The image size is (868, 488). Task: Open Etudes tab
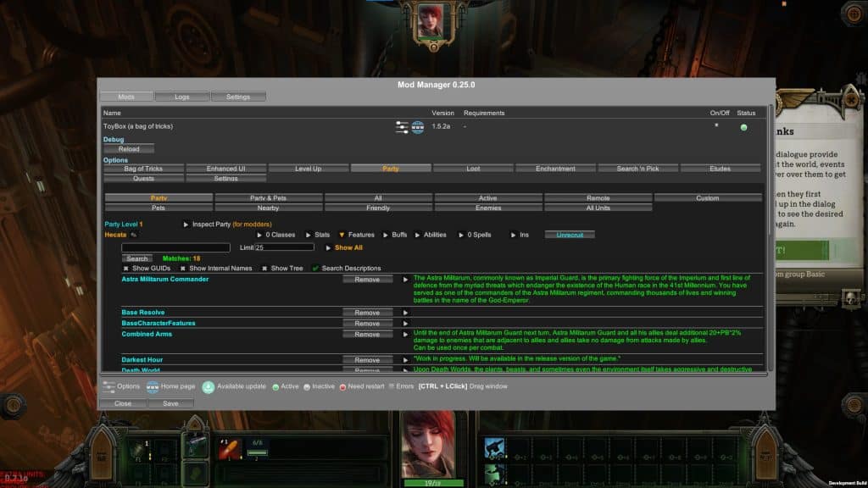pos(721,169)
